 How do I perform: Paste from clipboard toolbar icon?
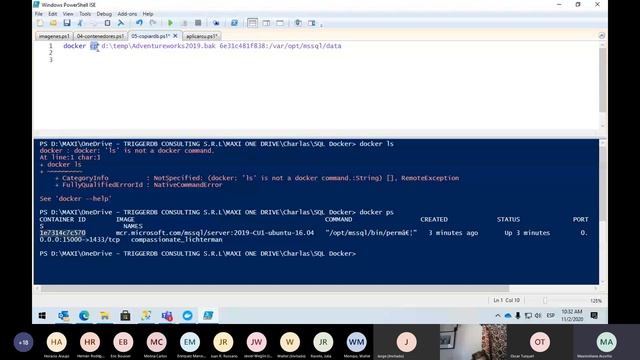click(107, 23)
